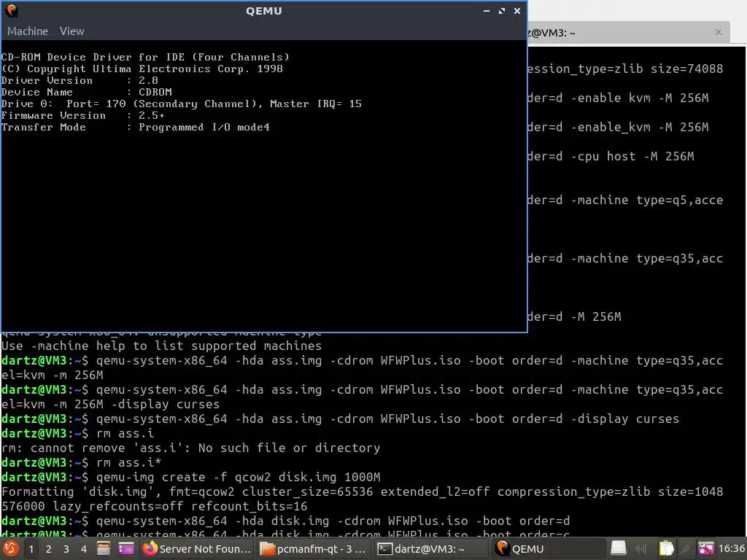Open the Lubuntu start menu icon
The width and height of the screenshot is (747, 560).
click(10, 548)
